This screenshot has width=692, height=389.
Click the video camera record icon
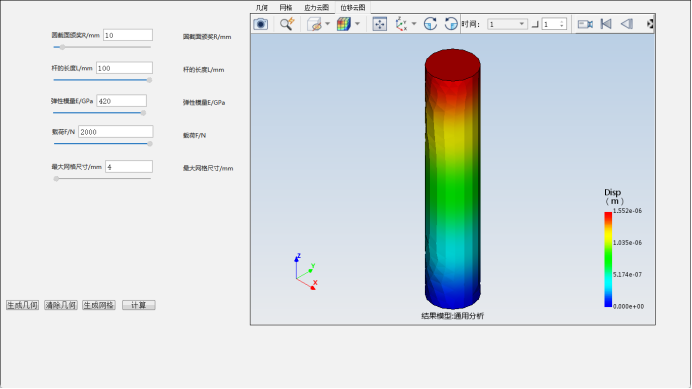pos(585,24)
